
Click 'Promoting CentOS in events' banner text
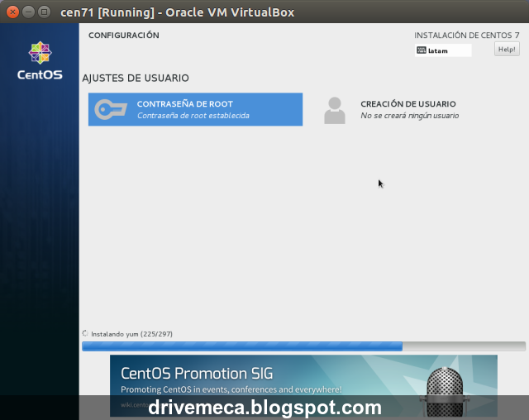pyautogui.click(x=231, y=389)
